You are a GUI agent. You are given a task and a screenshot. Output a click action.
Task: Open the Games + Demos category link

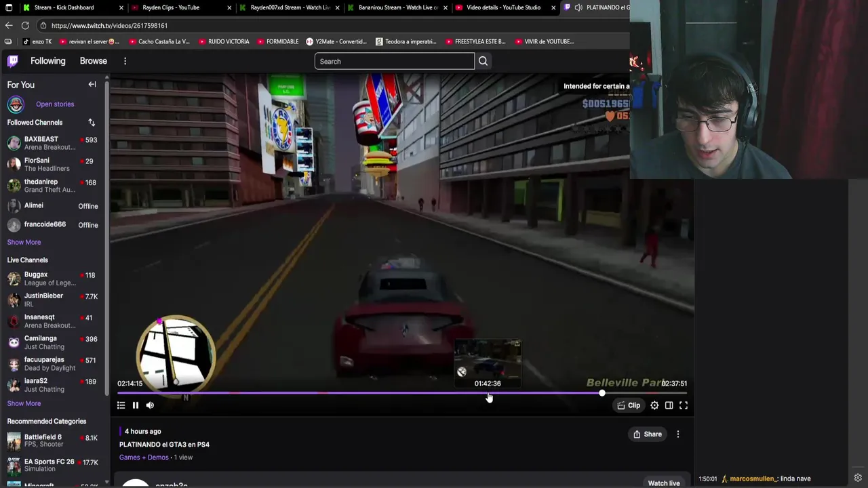point(144,457)
